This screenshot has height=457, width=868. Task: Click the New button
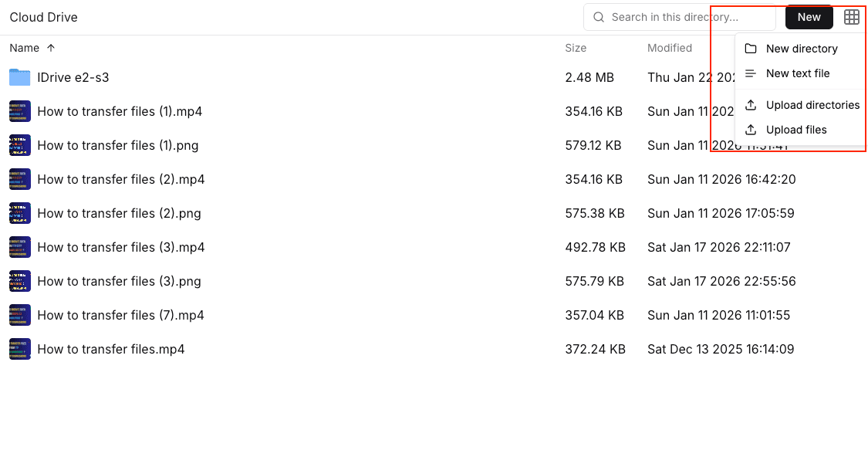(809, 16)
